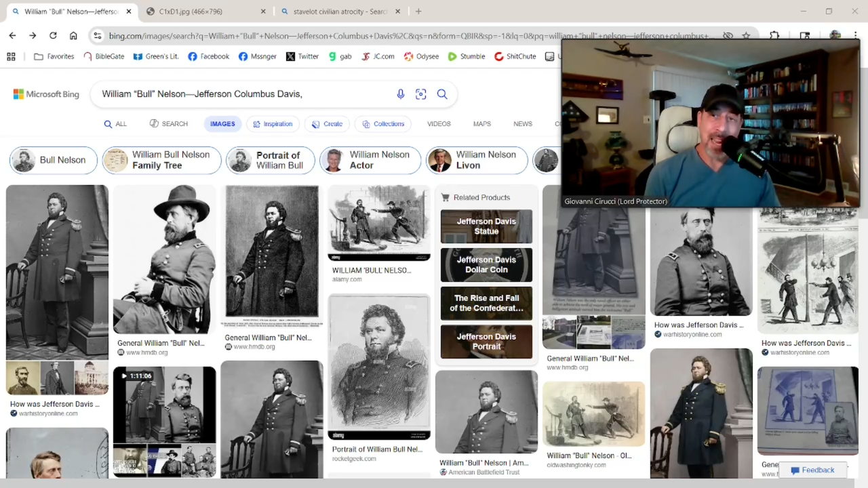Screen dimensions: 868x488
Task: Open the apps grid icon in bookmarks bar
Action: click(x=11, y=56)
